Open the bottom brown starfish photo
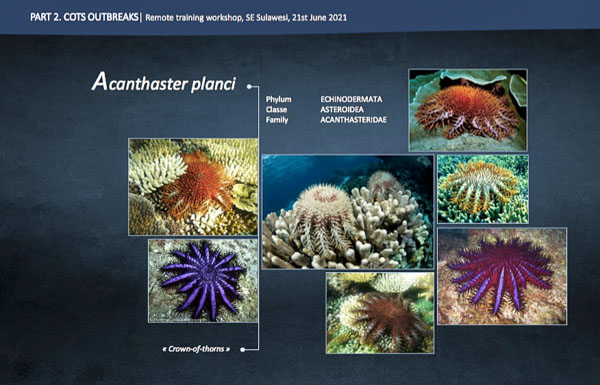600x385 pixels. coord(380,313)
